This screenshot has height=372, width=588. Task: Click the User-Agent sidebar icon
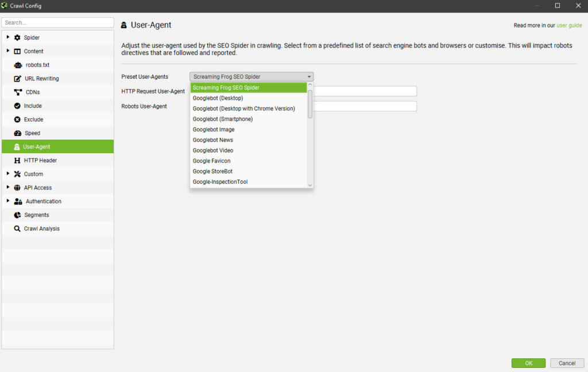click(17, 146)
